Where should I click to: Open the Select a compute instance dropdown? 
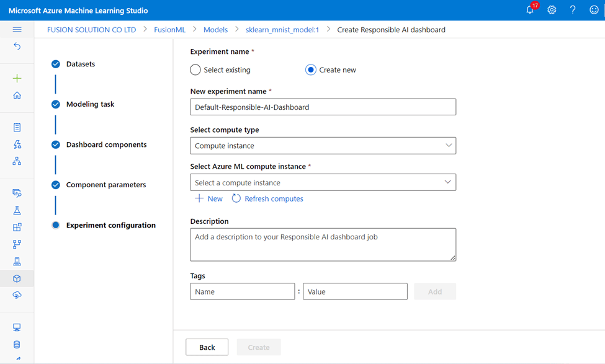323,182
